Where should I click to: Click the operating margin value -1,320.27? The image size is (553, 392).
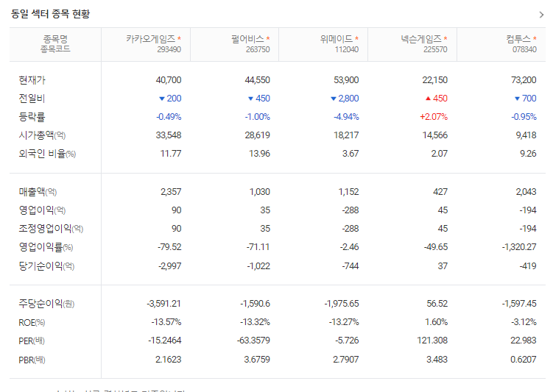(519, 247)
